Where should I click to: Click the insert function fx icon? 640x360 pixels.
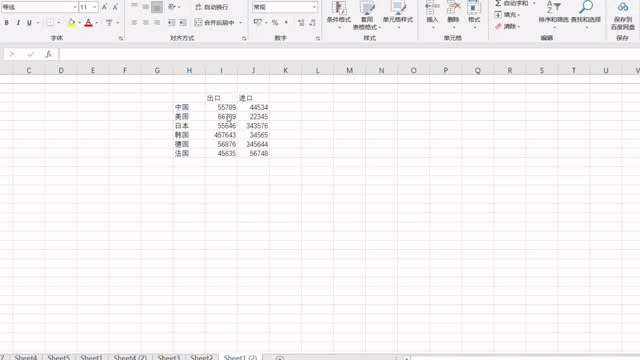pos(49,54)
